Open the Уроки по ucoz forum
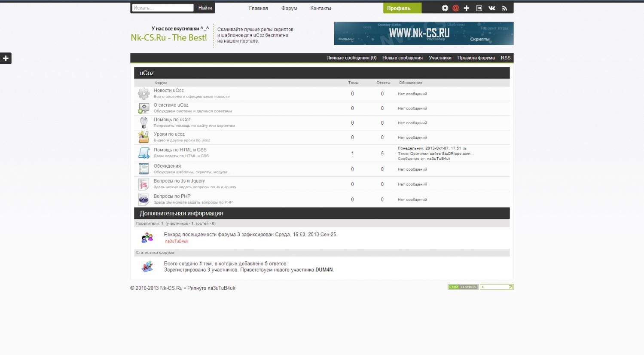This screenshot has height=355, width=644. coord(169,135)
